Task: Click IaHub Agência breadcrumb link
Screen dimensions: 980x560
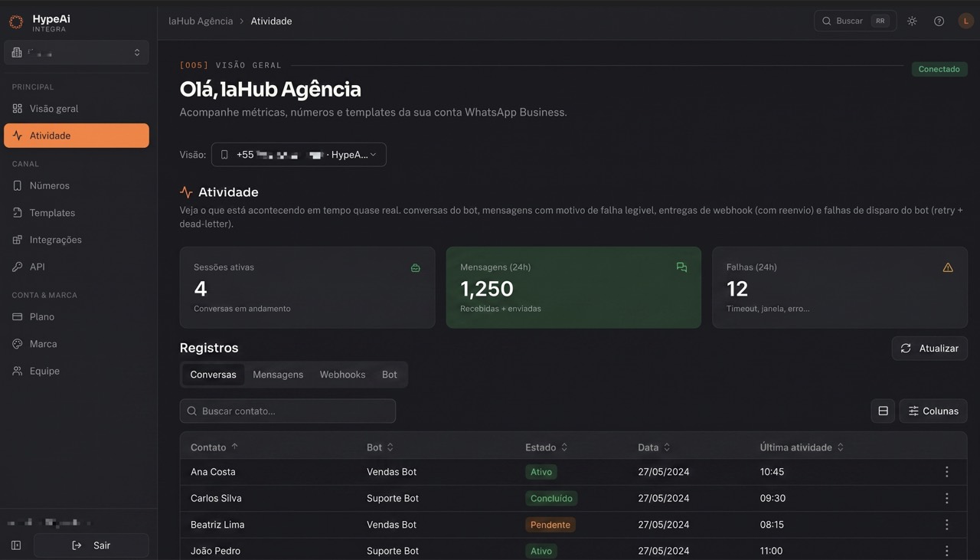Action: (x=201, y=21)
